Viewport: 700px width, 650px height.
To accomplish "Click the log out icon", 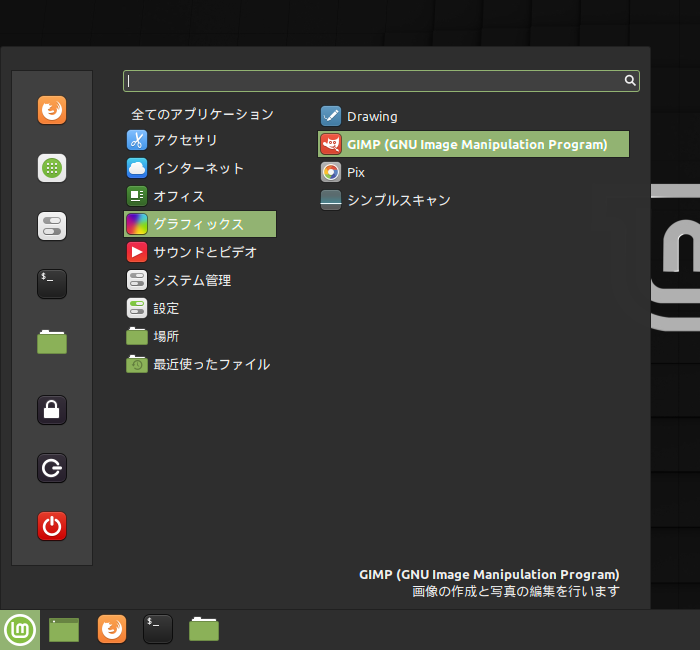I will [x=52, y=468].
